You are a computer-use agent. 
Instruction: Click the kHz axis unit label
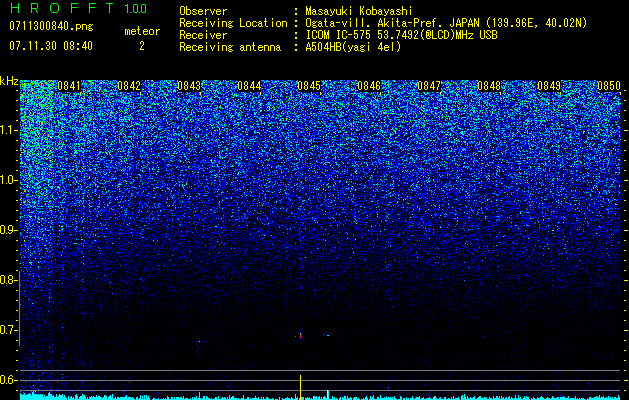pyautogui.click(x=9, y=81)
